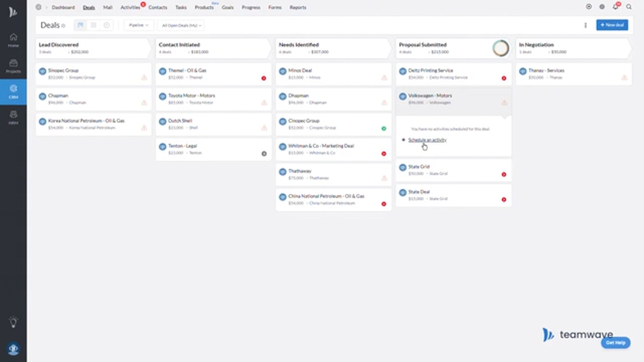The height and width of the screenshot is (362, 644).
Task: Open the three-dot more options menu
Action: click(586, 25)
